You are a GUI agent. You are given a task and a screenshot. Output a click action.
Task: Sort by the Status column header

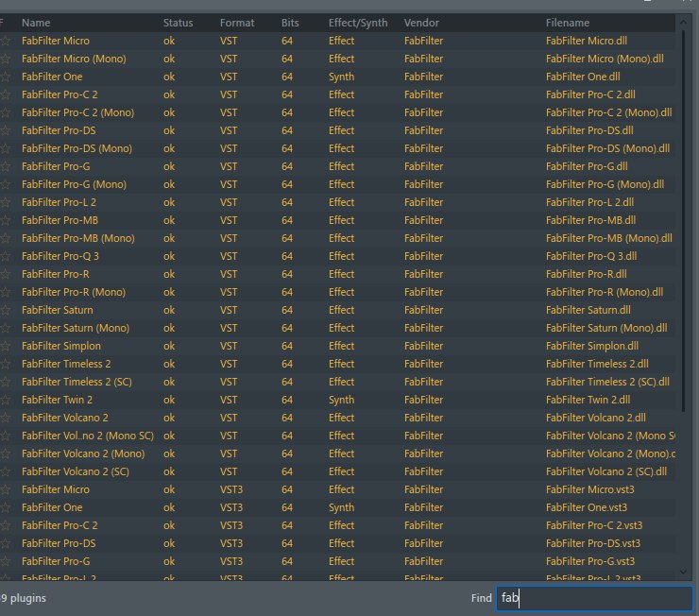(178, 23)
